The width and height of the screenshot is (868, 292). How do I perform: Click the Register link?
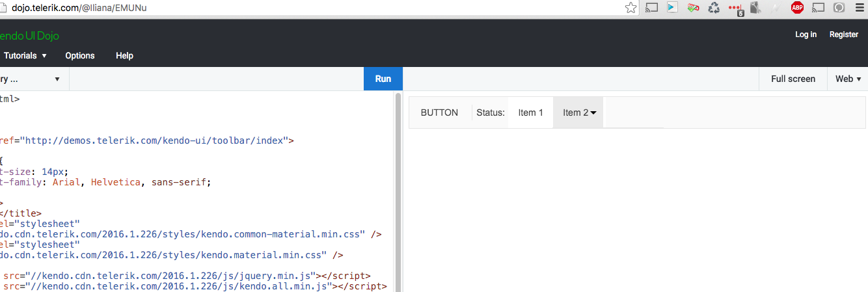click(x=843, y=34)
